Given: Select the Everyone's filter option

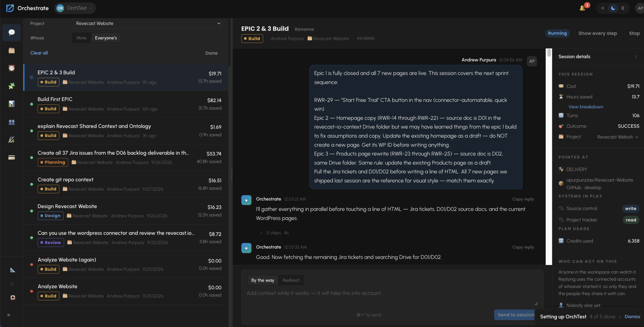Looking at the screenshot, I should (x=106, y=38).
